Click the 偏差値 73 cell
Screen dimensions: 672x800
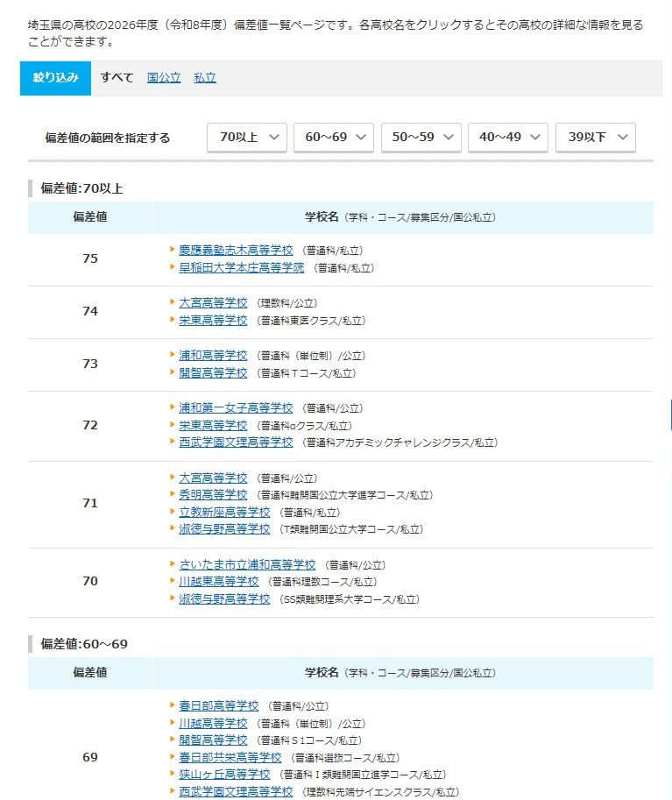[x=90, y=364]
